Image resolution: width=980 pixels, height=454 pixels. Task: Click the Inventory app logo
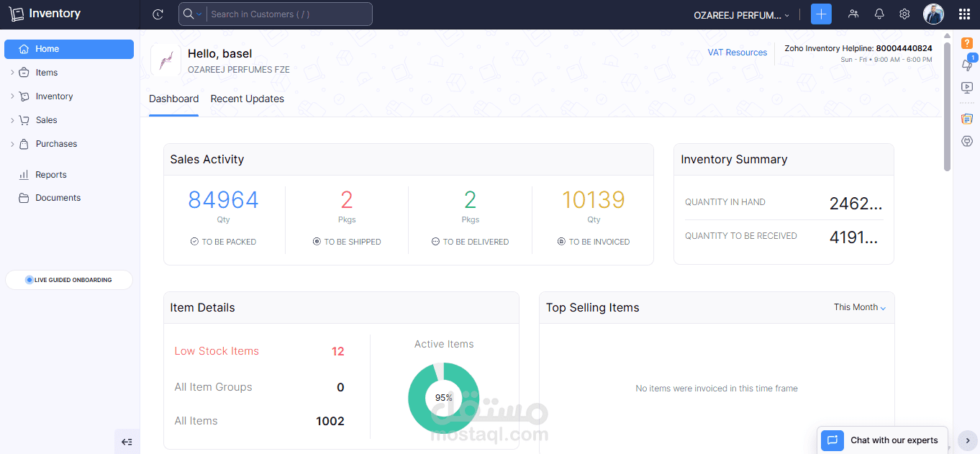45,14
